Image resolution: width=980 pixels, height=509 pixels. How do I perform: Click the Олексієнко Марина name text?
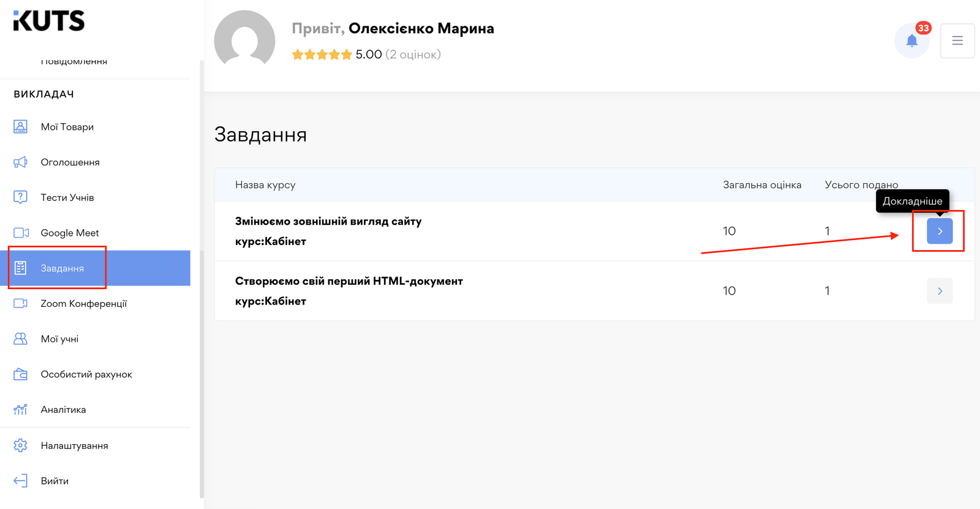pos(421,28)
